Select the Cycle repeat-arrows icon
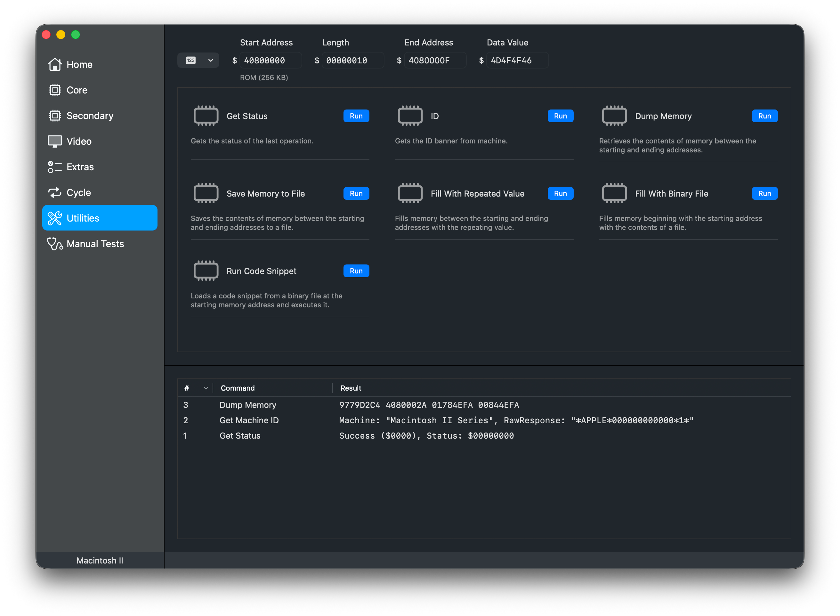Screen dimensions: 840x616 tap(54, 192)
